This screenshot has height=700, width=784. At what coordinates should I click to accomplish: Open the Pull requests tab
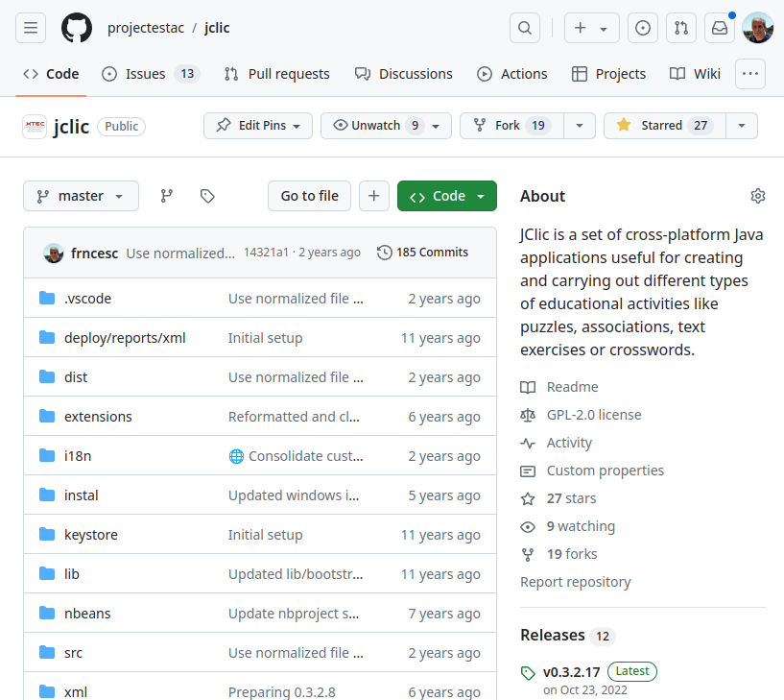click(277, 74)
